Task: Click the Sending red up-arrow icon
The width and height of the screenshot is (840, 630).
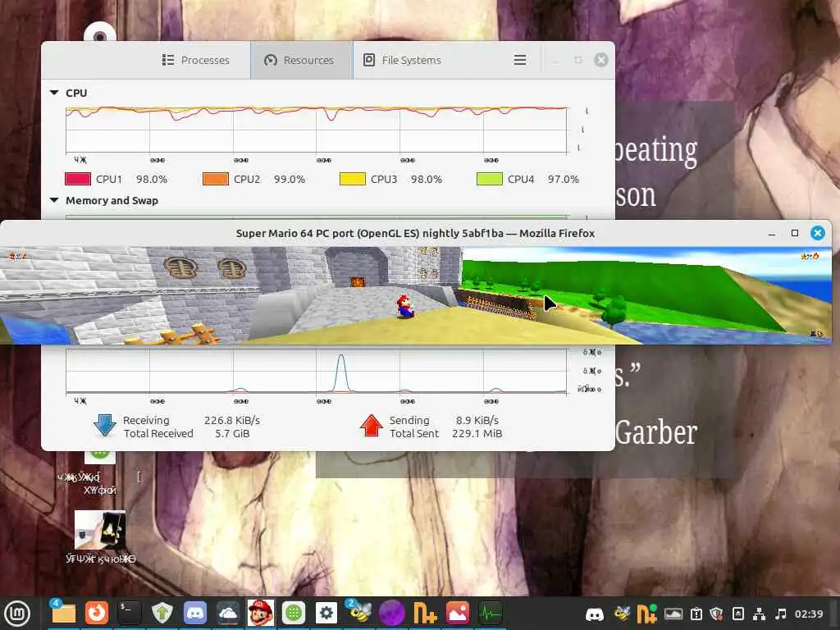Action: pos(372,426)
